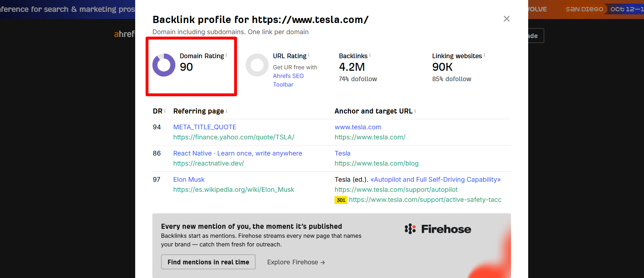Click the Anchor and target URL header

[x=374, y=111]
